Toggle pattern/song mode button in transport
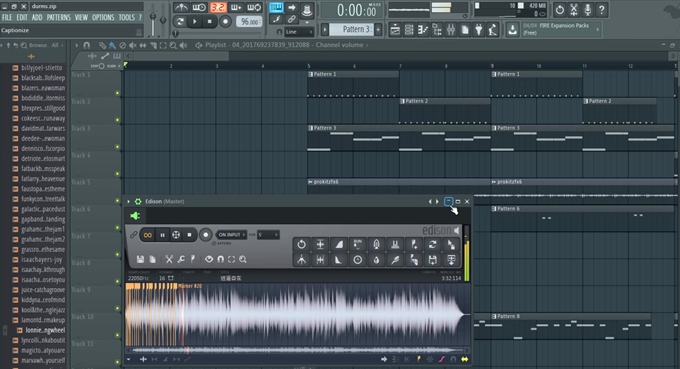Viewport: 680px width, 369px height. [180, 21]
